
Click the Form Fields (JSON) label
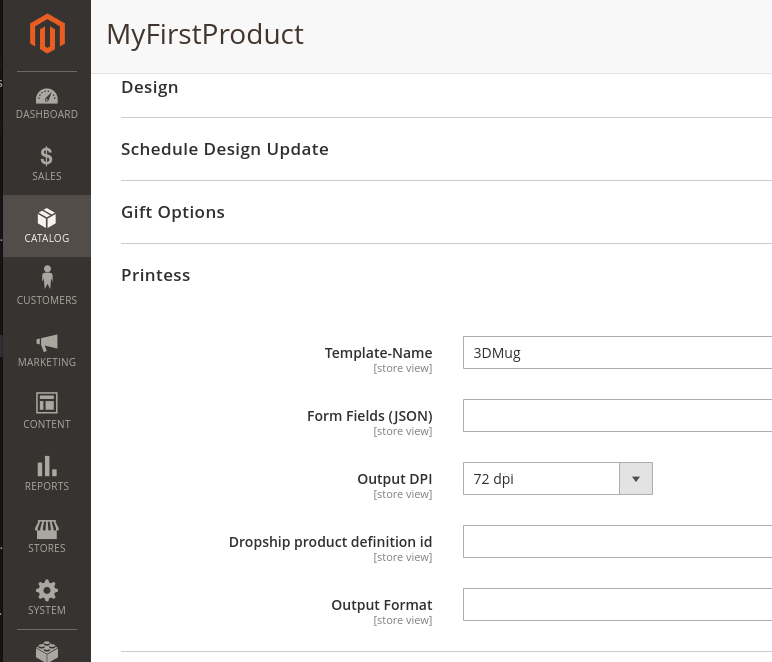point(369,416)
